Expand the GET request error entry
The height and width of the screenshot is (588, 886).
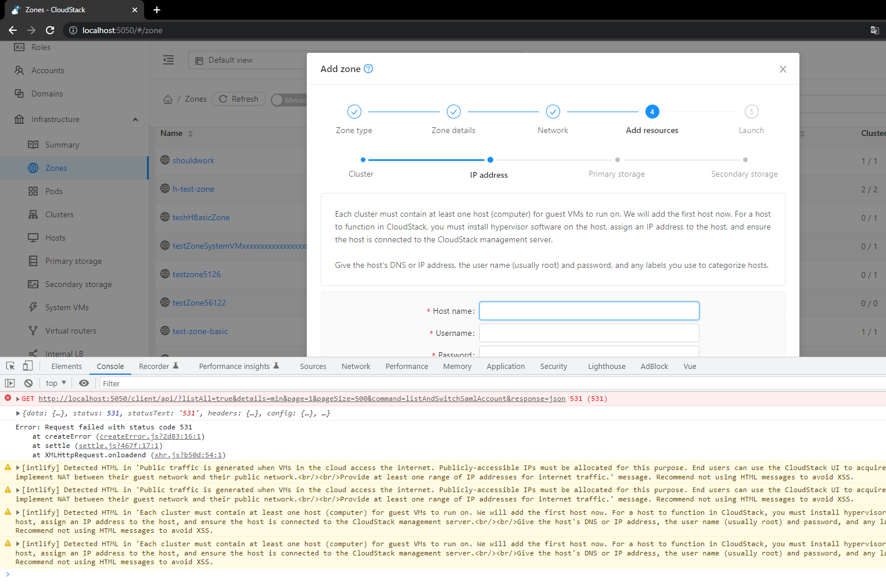(18, 399)
